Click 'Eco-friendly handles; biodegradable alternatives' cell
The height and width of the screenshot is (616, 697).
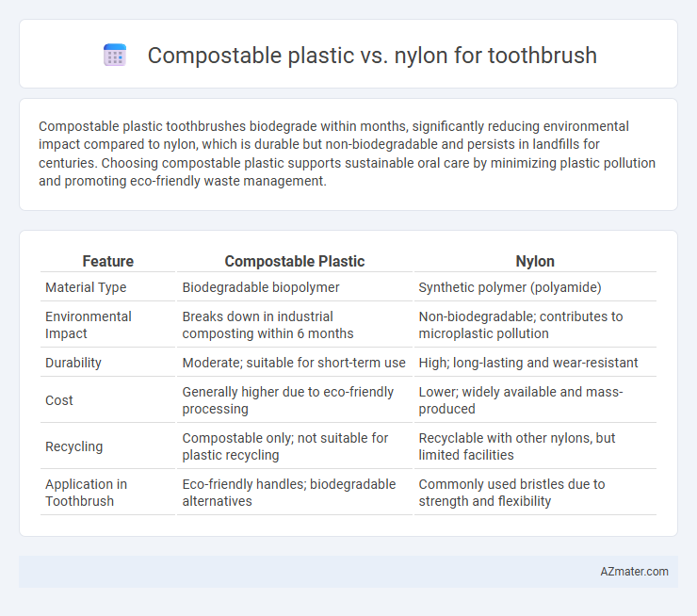[x=289, y=493]
